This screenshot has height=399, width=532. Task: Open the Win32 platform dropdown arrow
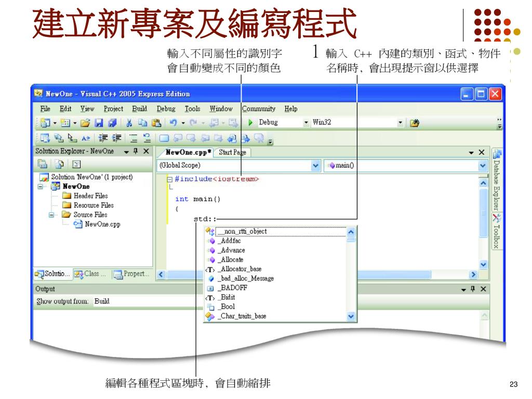tap(401, 123)
